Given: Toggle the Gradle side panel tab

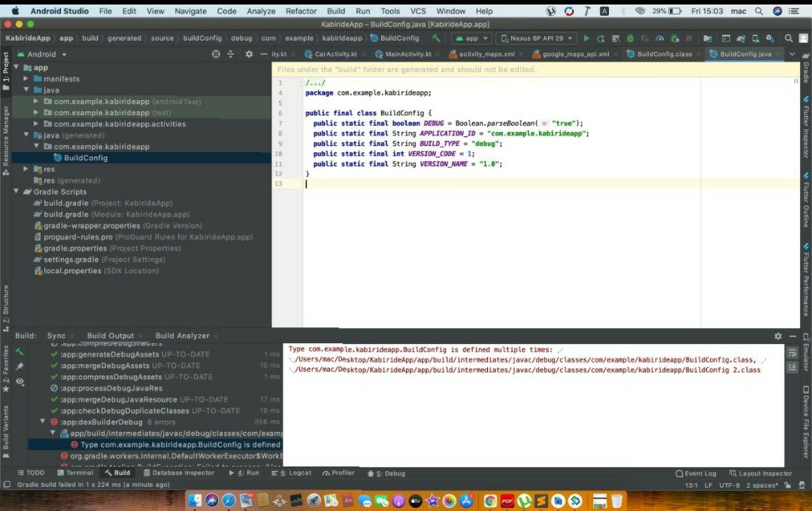Looking at the screenshot, I should [806, 68].
